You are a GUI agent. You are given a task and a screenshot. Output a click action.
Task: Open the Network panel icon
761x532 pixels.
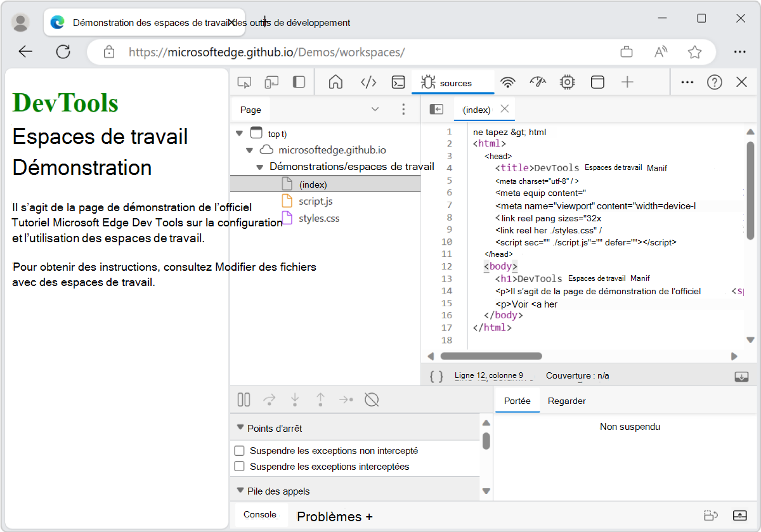pos(508,82)
